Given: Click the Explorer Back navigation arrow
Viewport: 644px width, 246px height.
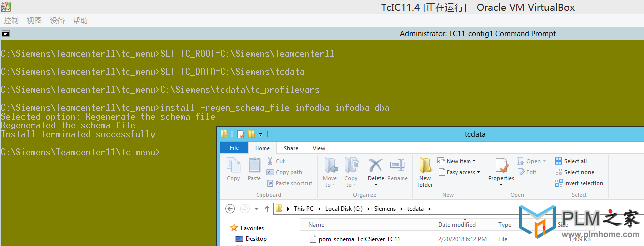Looking at the screenshot, I should (230, 209).
